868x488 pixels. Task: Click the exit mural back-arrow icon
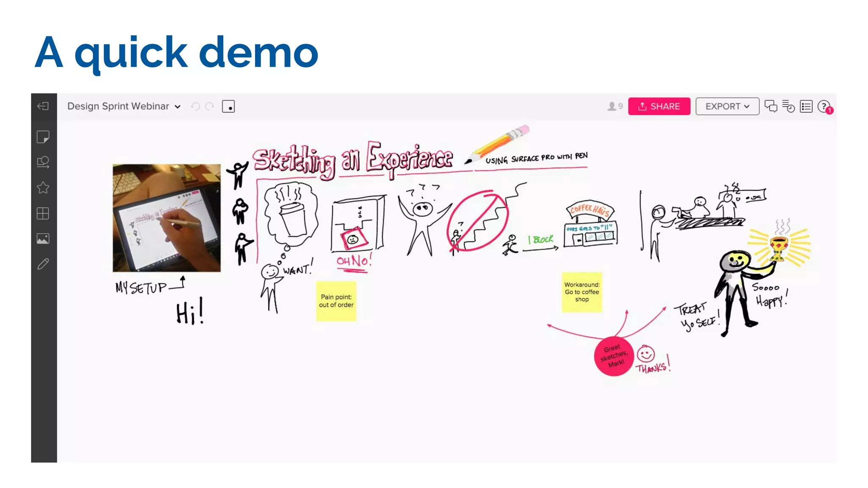tap(43, 106)
